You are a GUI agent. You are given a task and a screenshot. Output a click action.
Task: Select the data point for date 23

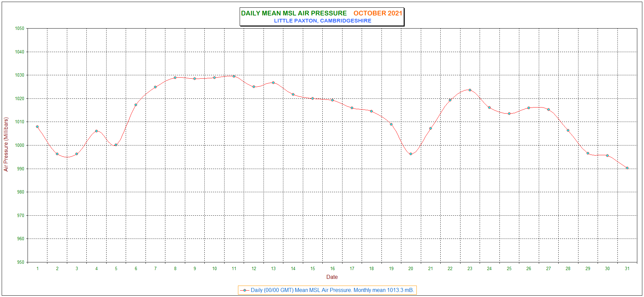470,90
